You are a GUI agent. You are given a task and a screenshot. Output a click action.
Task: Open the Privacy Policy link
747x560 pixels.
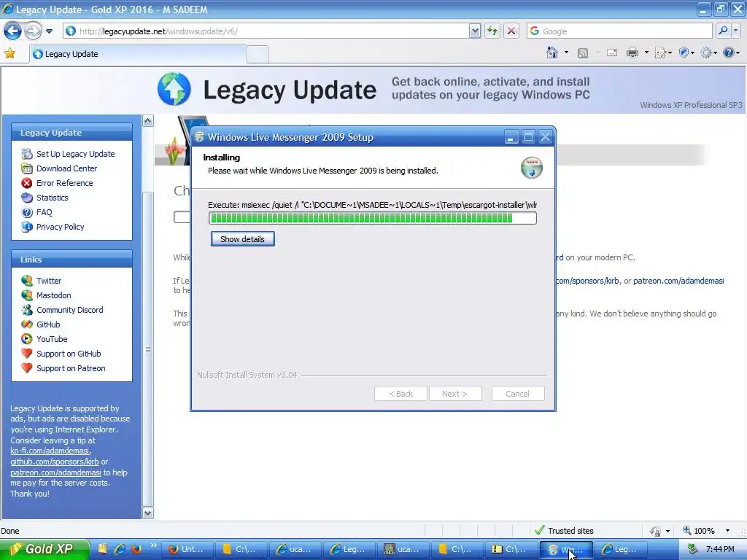[x=60, y=227]
